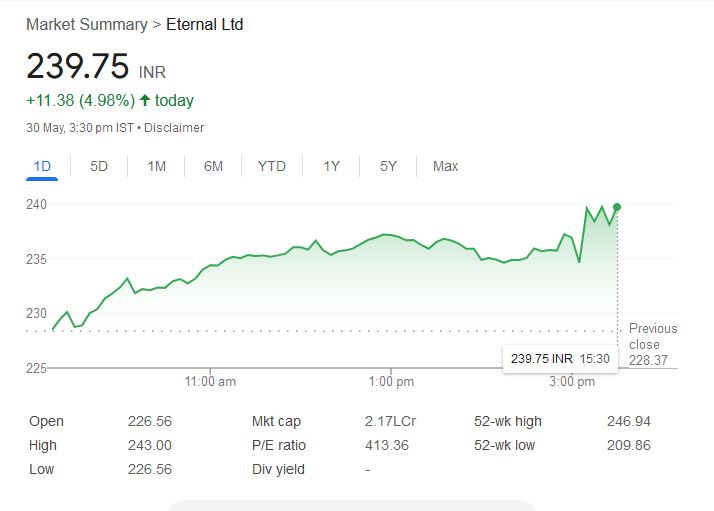Screen dimensions: 714x511
Task: Show the 5Y price history tab
Action: click(x=388, y=166)
